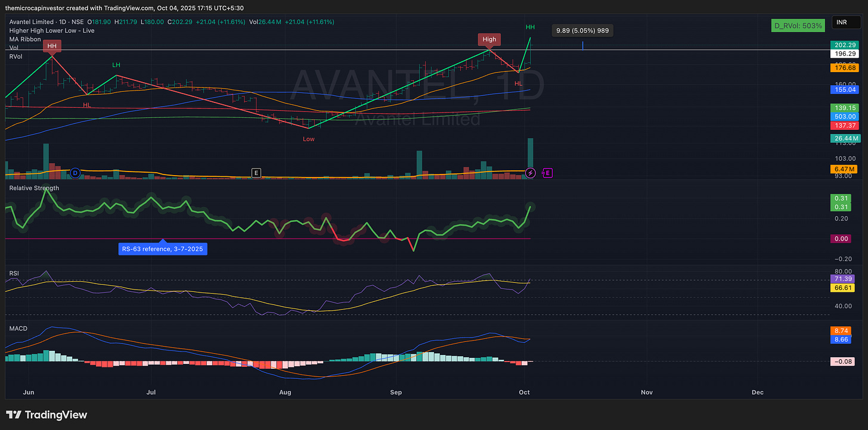
Task: Click the 40.00 RSI scale level
Action: 842,306
